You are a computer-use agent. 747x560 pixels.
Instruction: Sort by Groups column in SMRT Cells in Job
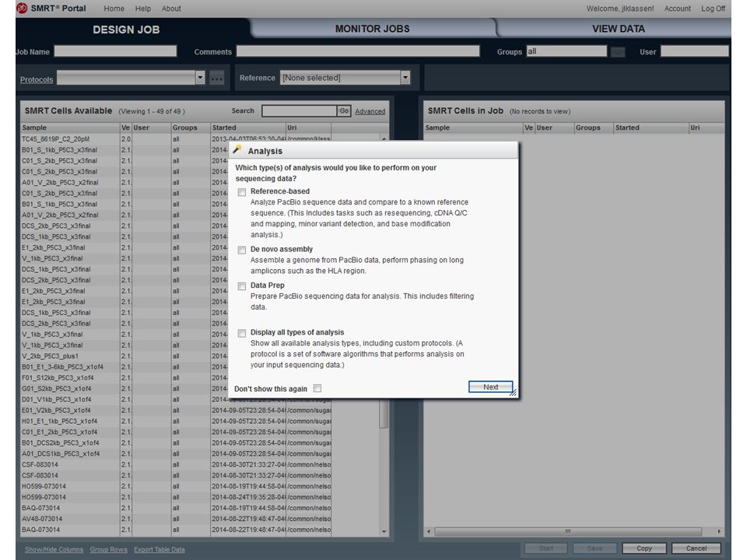pyautogui.click(x=594, y=128)
